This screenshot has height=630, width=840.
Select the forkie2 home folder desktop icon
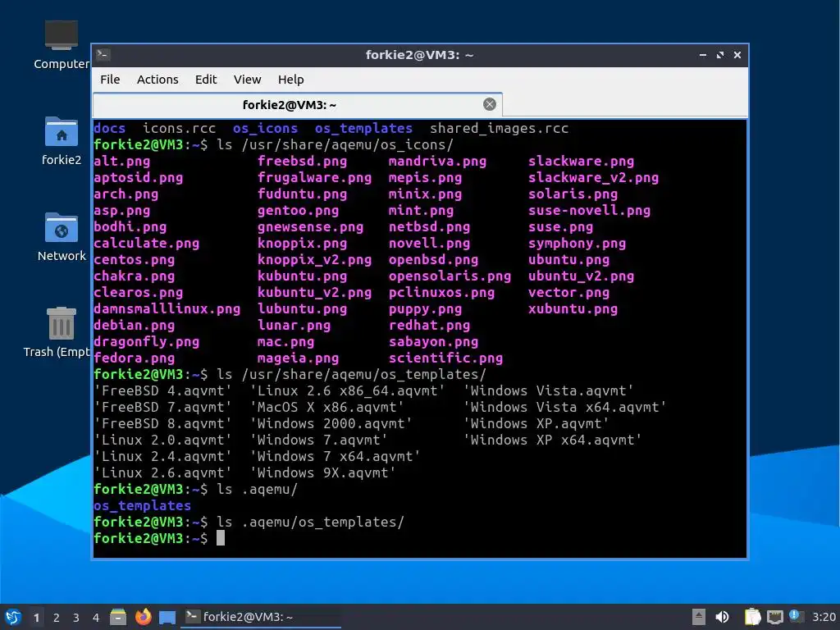click(x=61, y=141)
